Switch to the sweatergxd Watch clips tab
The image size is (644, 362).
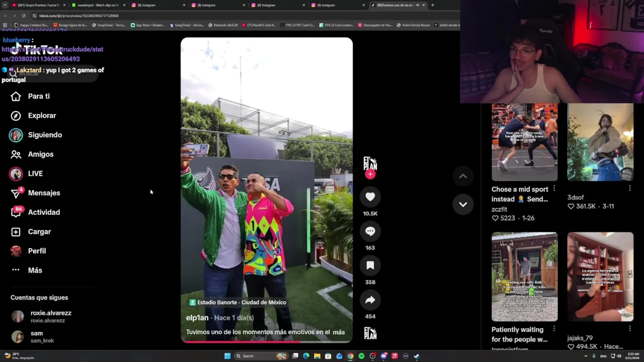click(98, 5)
